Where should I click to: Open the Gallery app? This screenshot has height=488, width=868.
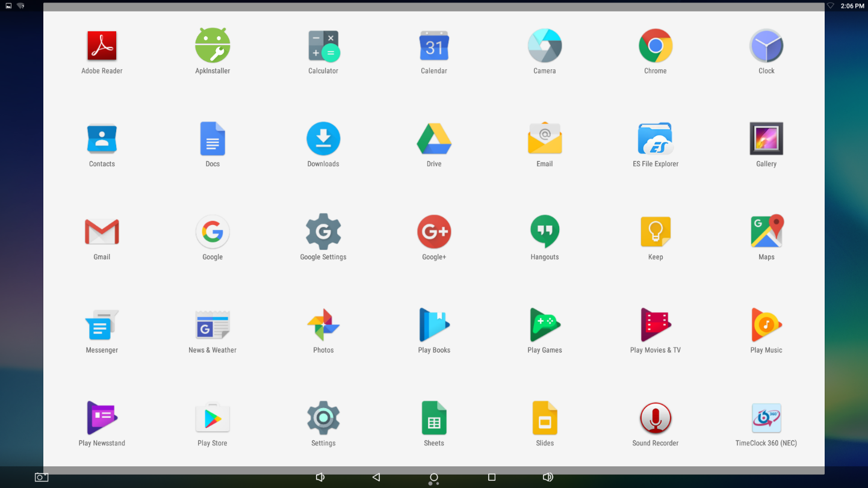point(766,139)
